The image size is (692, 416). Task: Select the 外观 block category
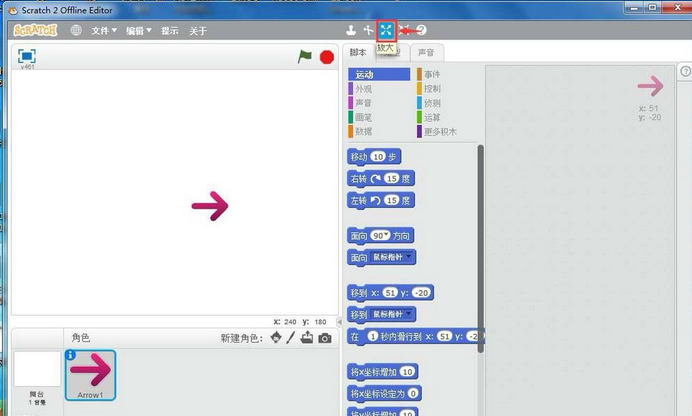363,88
